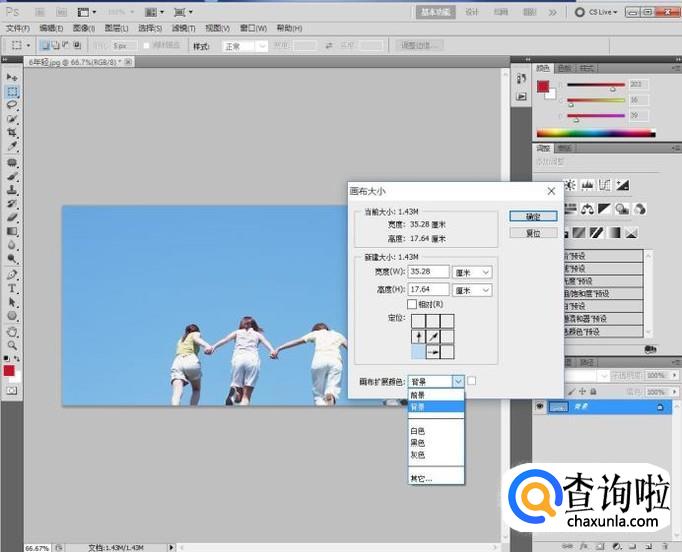Screen dimensions: 682x552
Task: Choose 白色 from canvas extension color list
Action: 418,431
